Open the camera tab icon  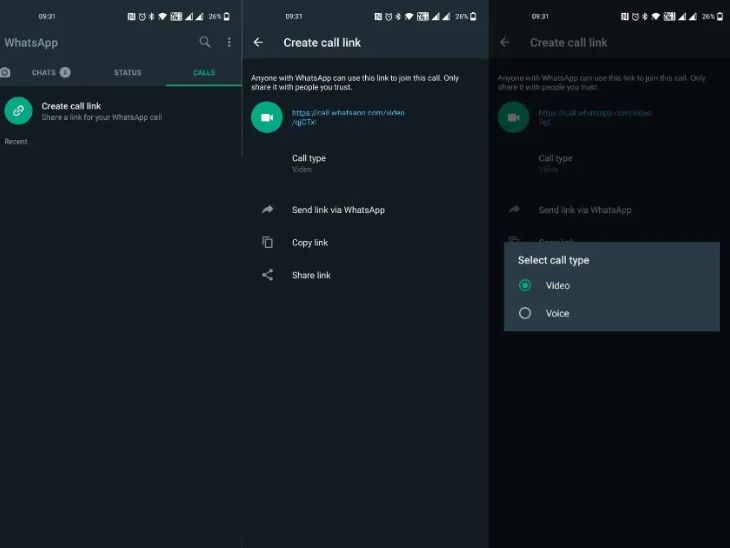[5, 73]
